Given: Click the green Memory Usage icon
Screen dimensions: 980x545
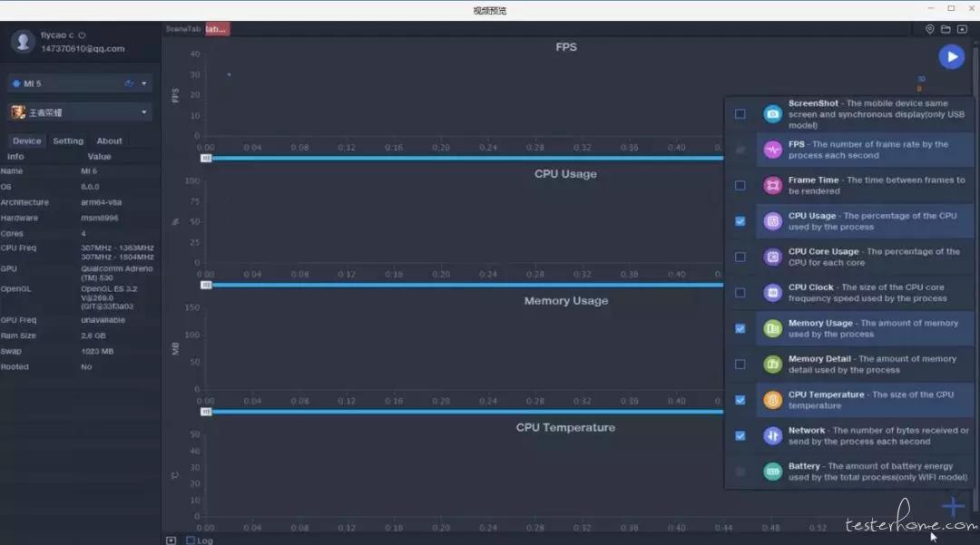Looking at the screenshot, I should pos(772,328).
